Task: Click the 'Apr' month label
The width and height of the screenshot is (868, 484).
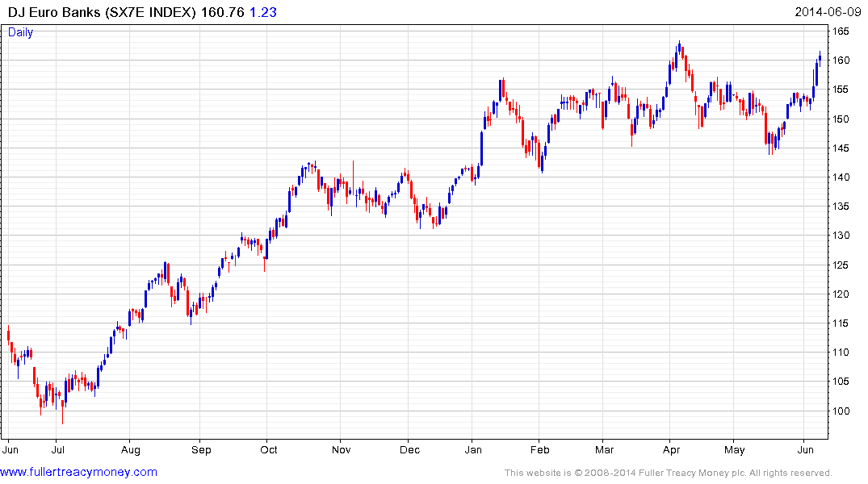Action: (672, 450)
